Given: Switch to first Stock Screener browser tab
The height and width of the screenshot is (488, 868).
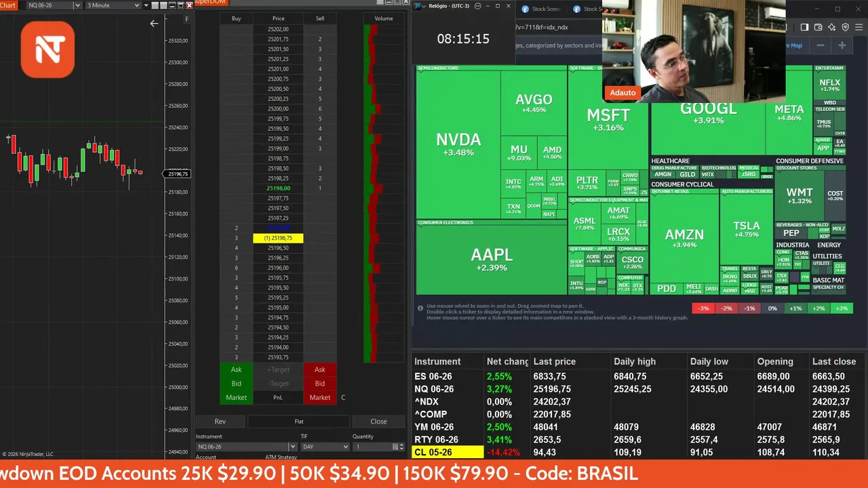Looking at the screenshot, I should coord(540,9).
